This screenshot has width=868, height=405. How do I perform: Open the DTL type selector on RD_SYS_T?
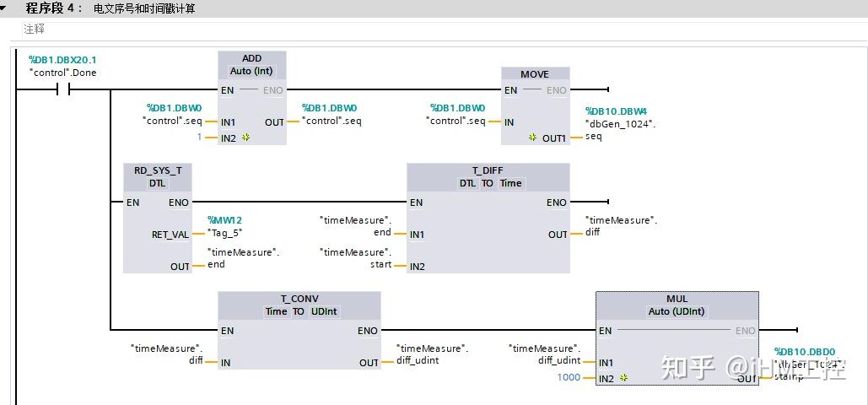pyautogui.click(x=158, y=183)
